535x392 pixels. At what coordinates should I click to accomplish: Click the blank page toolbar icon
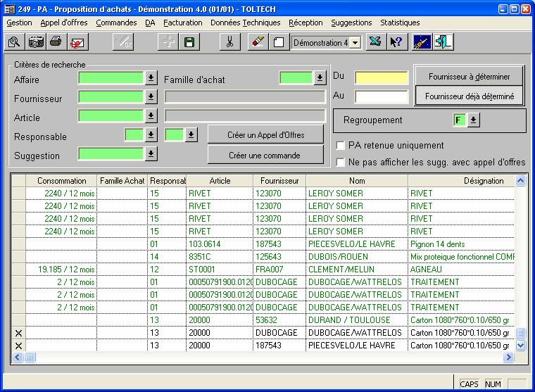[279, 42]
